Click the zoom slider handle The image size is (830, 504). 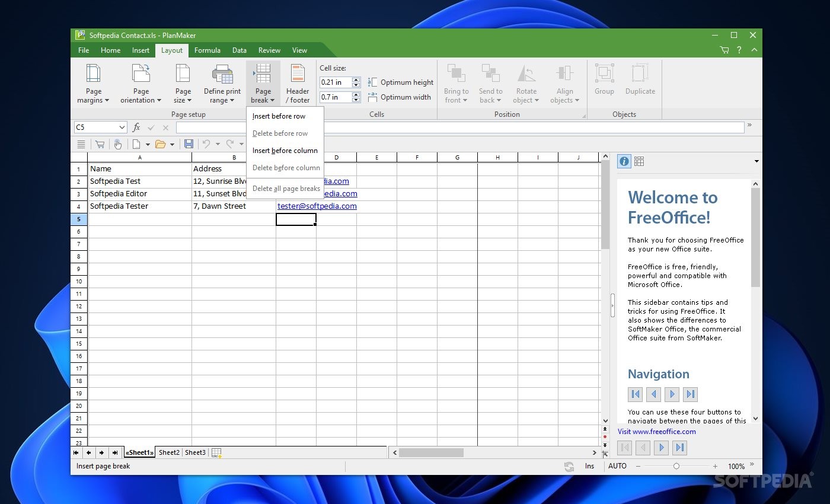[x=676, y=466]
